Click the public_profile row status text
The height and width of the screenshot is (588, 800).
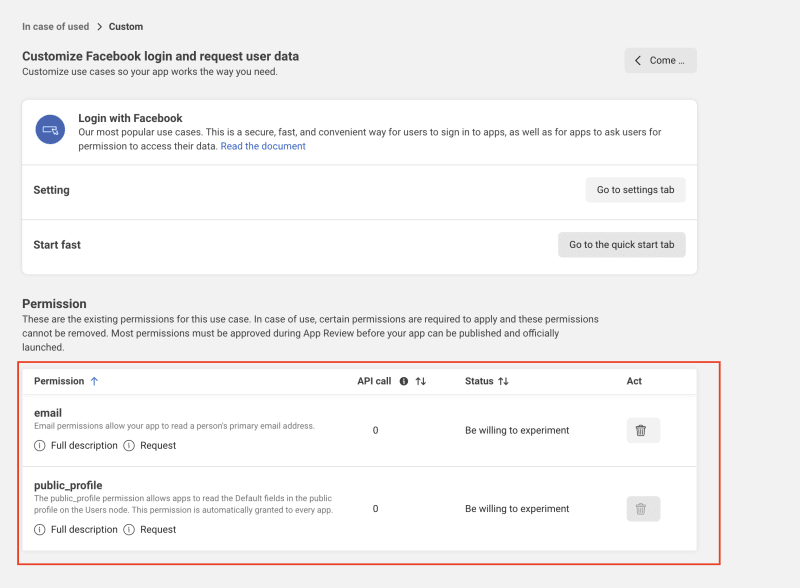517,509
